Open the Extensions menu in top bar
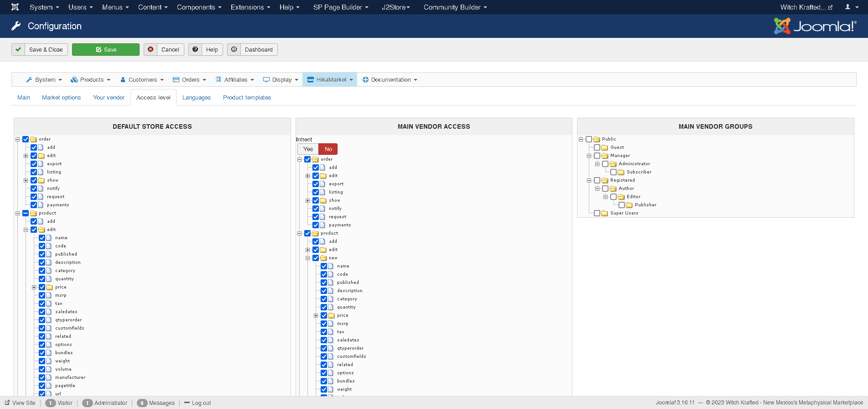 click(x=250, y=7)
